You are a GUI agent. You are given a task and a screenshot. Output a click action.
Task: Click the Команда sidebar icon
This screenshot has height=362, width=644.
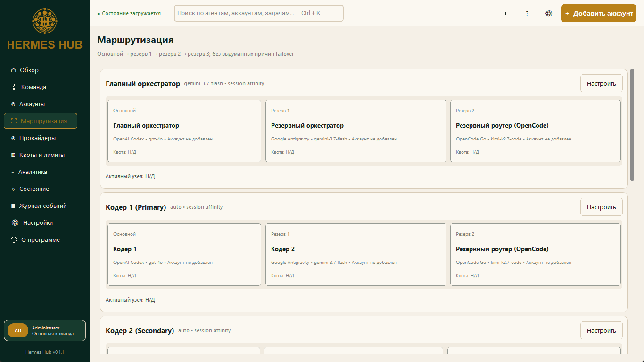pos(14,87)
